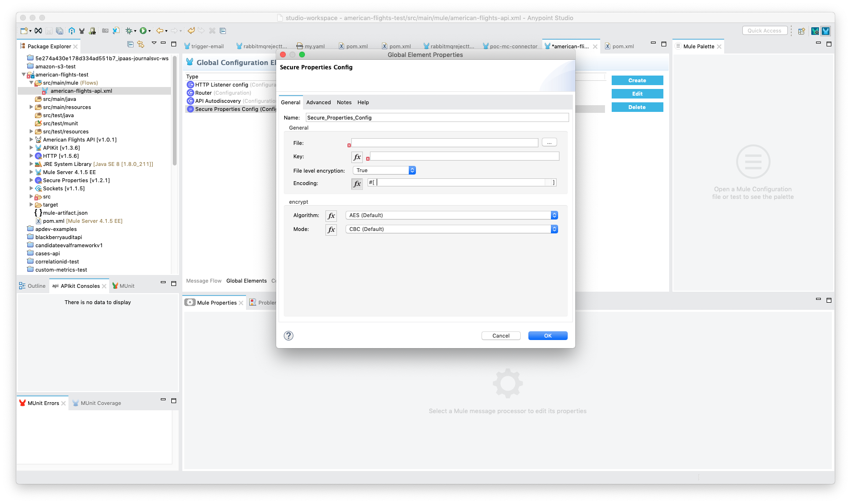The height and width of the screenshot is (504, 851).
Task: Toggle expression mode fx for Mode
Action: pos(331,230)
